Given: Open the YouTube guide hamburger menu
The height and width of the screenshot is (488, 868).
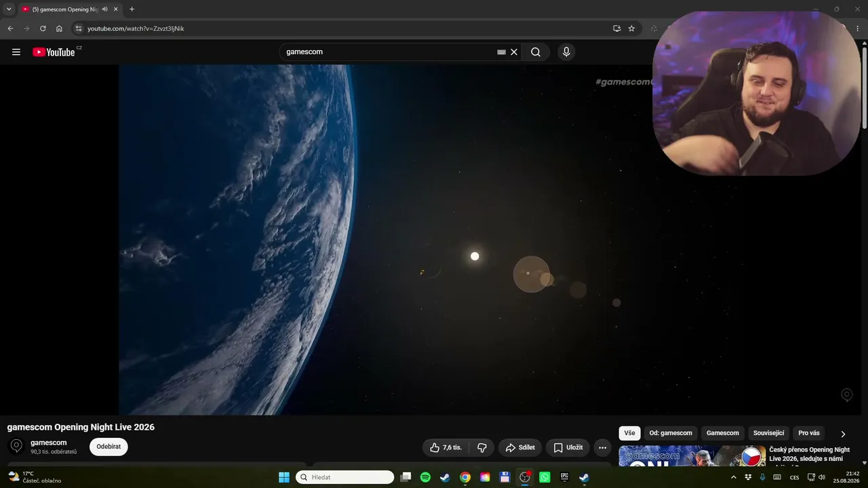Looking at the screenshot, I should point(16,52).
